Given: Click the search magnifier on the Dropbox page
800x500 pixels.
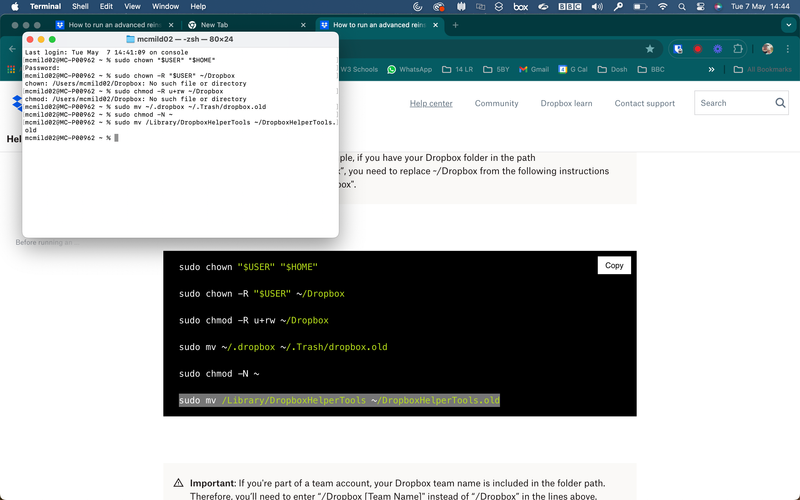Looking at the screenshot, I should [x=781, y=103].
